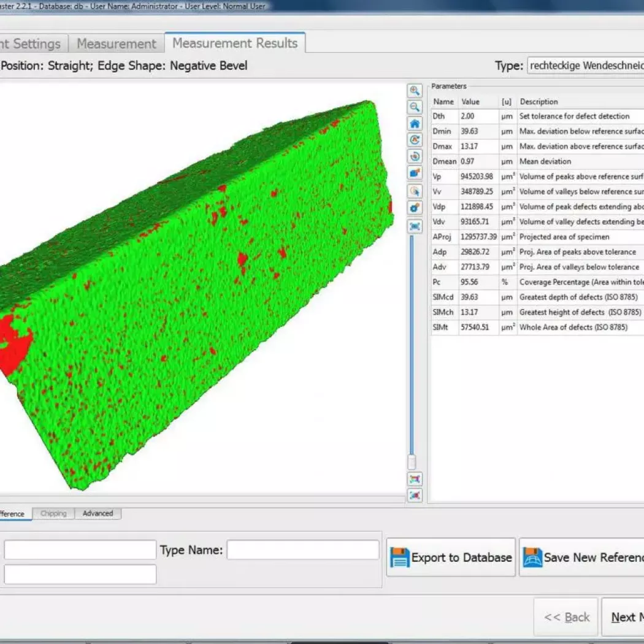
Task: Click the blue fit-to-frame icon above the slider
Action: click(415, 226)
